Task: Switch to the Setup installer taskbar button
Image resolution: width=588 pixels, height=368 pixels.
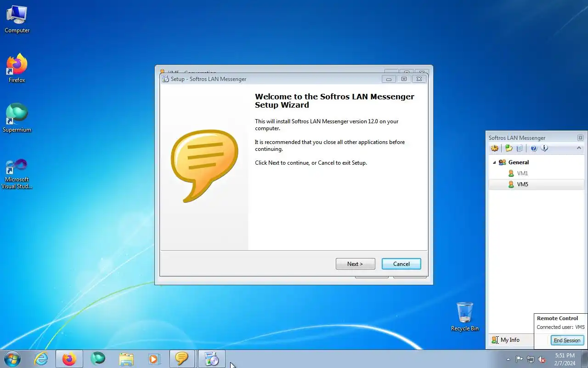Action: [x=211, y=359]
